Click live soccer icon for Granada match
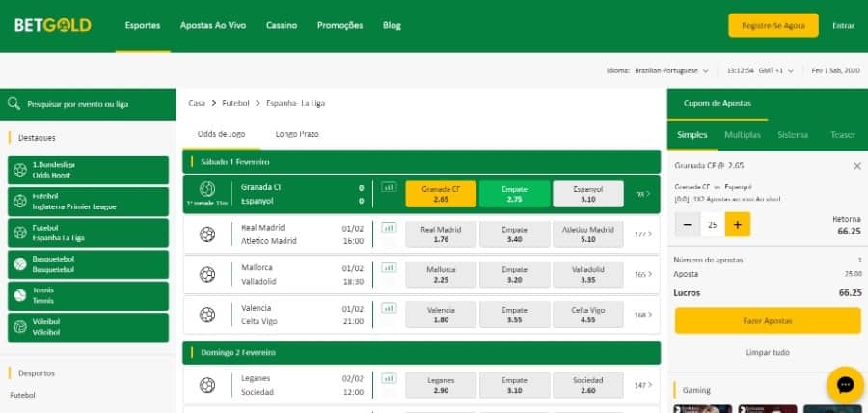868x413 pixels. tap(207, 189)
